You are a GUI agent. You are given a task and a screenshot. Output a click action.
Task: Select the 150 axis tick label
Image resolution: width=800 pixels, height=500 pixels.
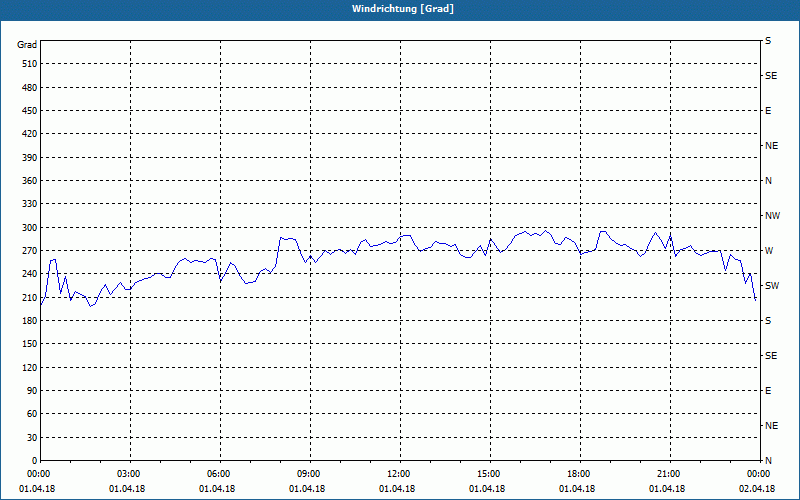(x=30, y=344)
